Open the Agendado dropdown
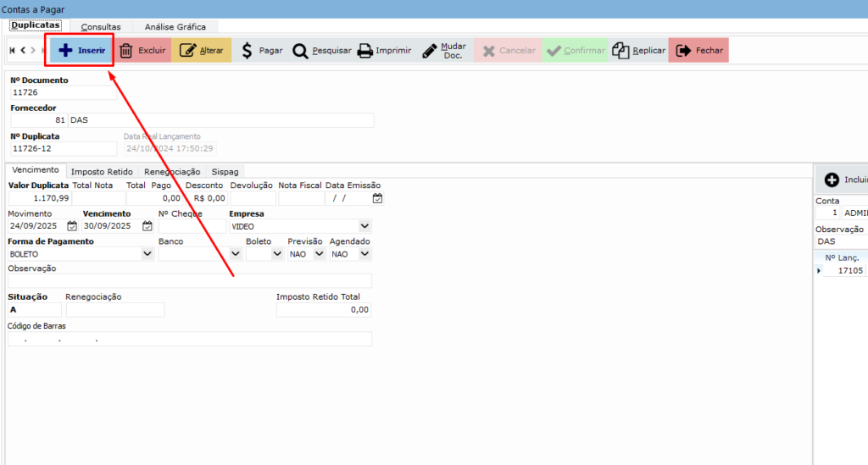This screenshot has height=465, width=868. [364, 253]
